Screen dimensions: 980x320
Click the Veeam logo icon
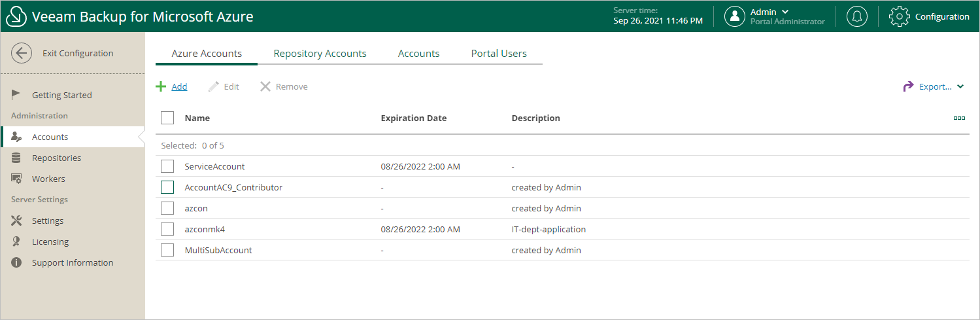click(16, 16)
